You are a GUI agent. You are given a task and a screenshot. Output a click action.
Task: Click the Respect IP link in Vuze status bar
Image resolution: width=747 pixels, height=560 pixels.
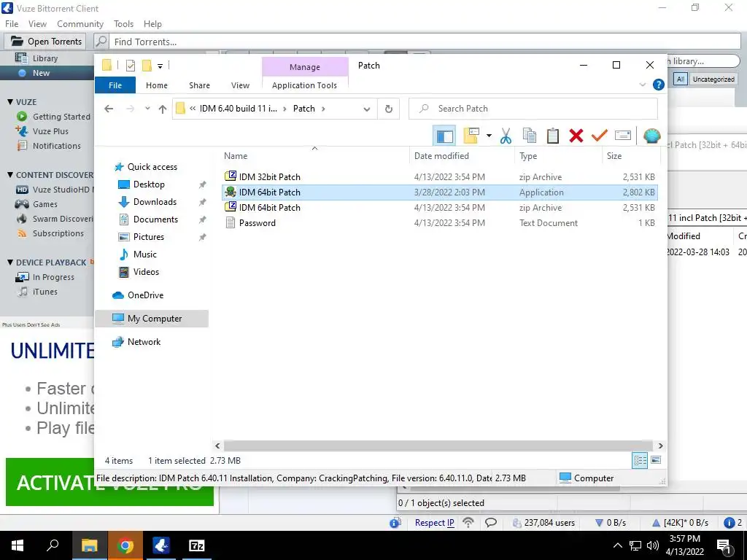434,522
